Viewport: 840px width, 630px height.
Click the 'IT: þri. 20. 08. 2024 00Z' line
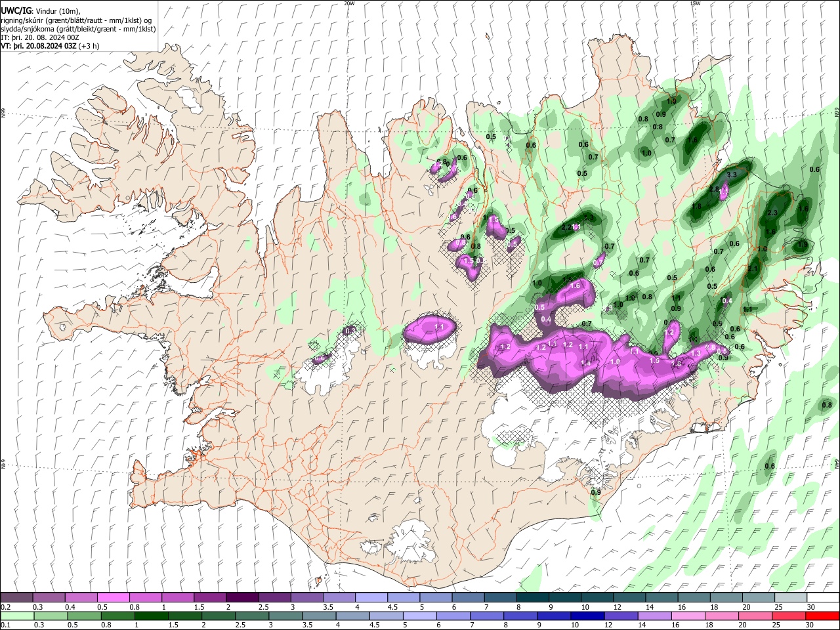(x=41, y=37)
